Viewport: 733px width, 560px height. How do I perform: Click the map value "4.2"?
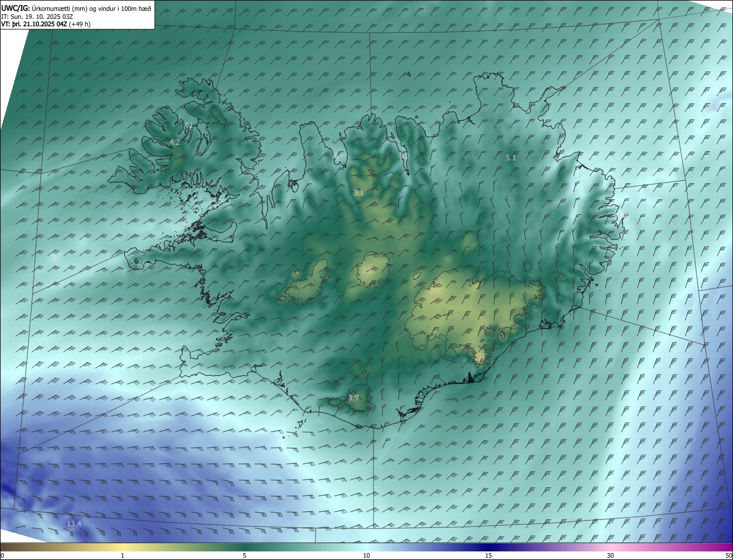[175, 142]
